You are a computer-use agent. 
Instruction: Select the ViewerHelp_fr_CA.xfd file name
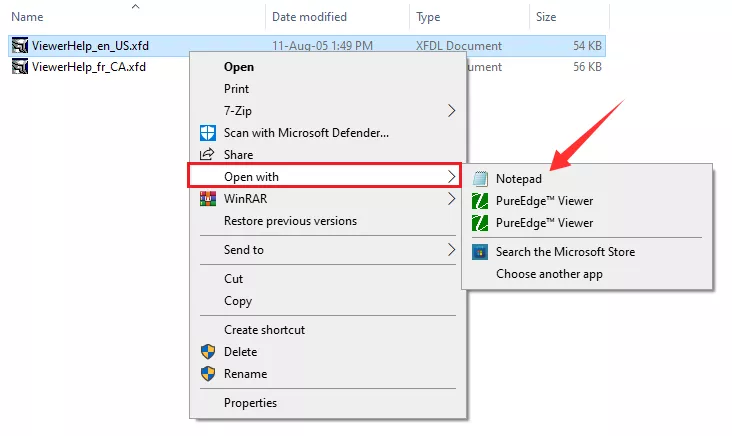pos(89,67)
